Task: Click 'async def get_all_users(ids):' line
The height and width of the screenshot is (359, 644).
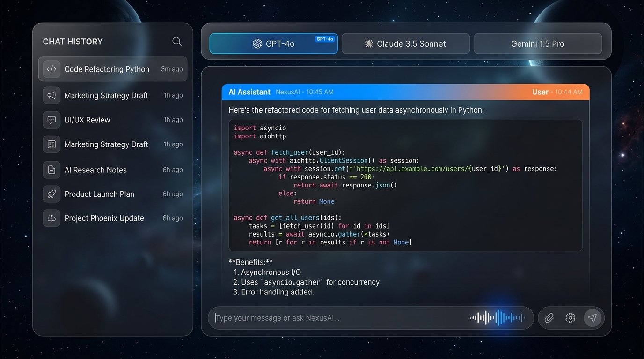Action: tap(287, 218)
